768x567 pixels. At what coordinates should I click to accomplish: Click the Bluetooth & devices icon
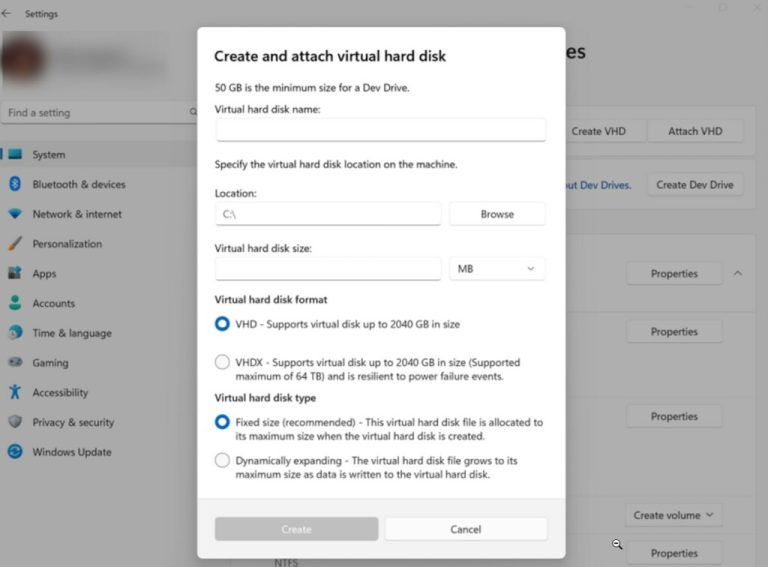[15, 184]
